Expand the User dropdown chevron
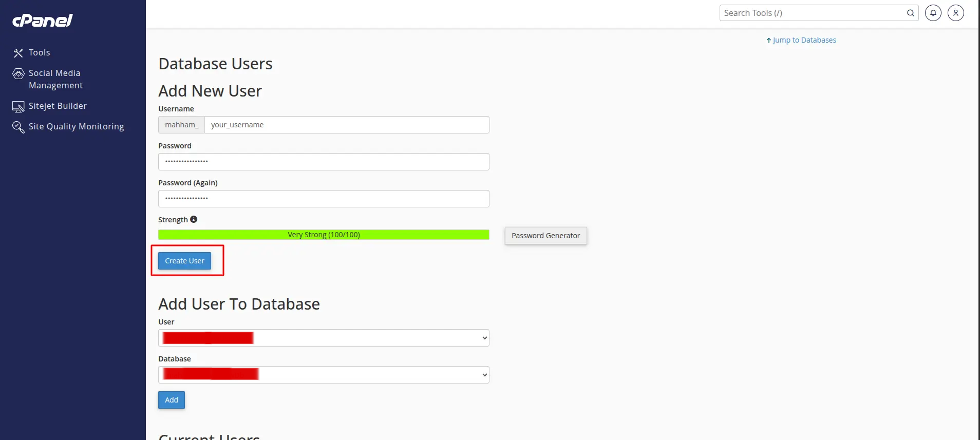Image resolution: width=980 pixels, height=440 pixels. [483, 338]
